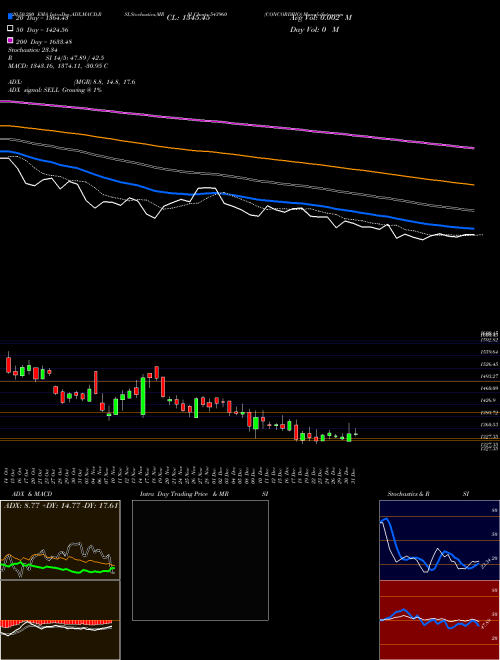Click the white 50 Day legend swatch
Screen dimensions: 500x660
coord(11,29)
